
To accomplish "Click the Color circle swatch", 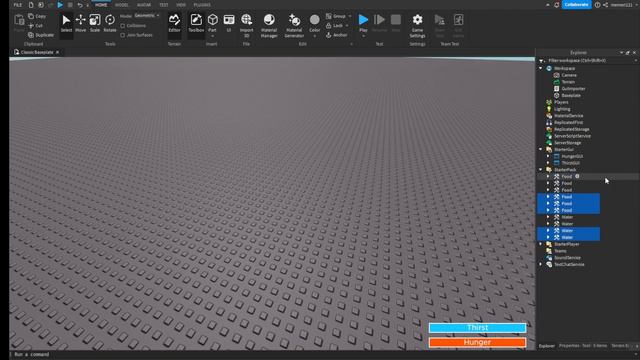I will pyautogui.click(x=314, y=20).
